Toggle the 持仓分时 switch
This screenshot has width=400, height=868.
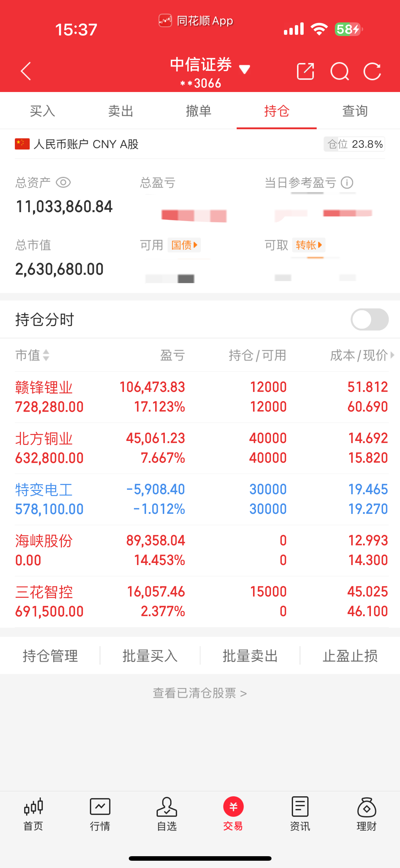(x=369, y=319)
